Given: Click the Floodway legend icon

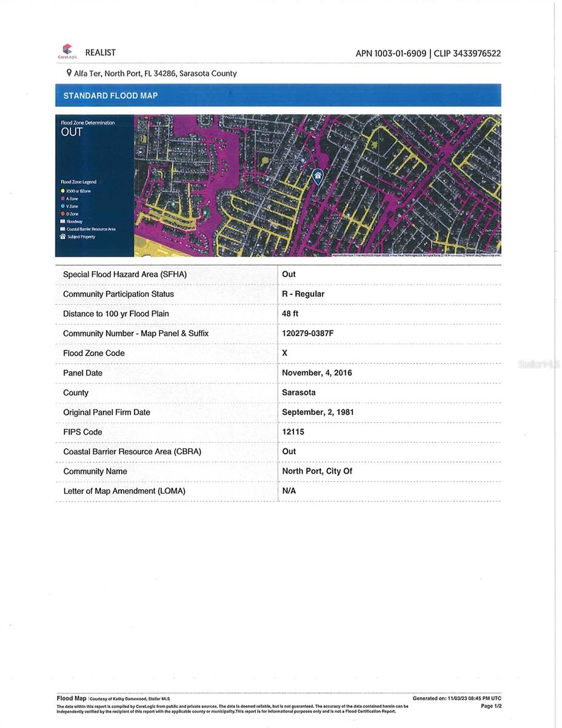Looking at the screenshot, I should click(x=62, y=221).
